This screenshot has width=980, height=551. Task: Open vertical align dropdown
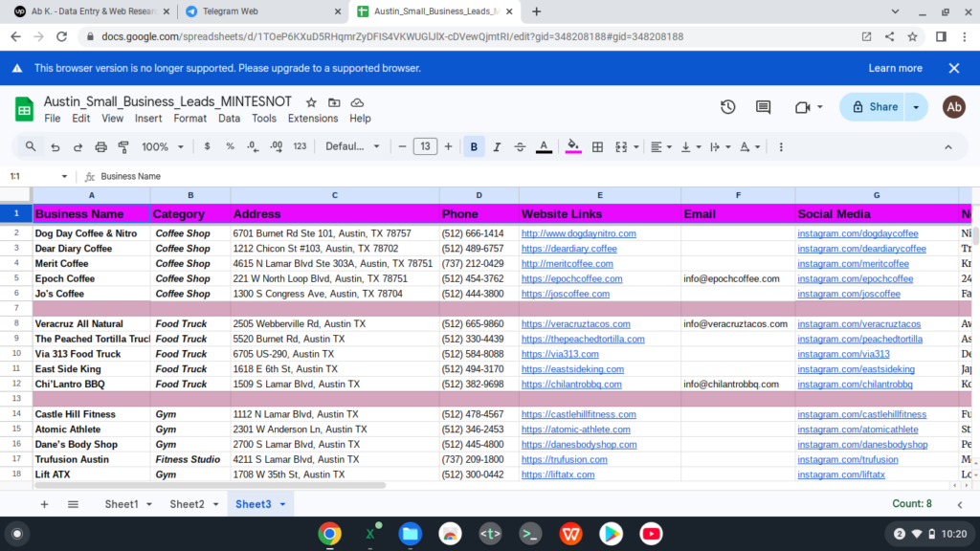(691, 146)
